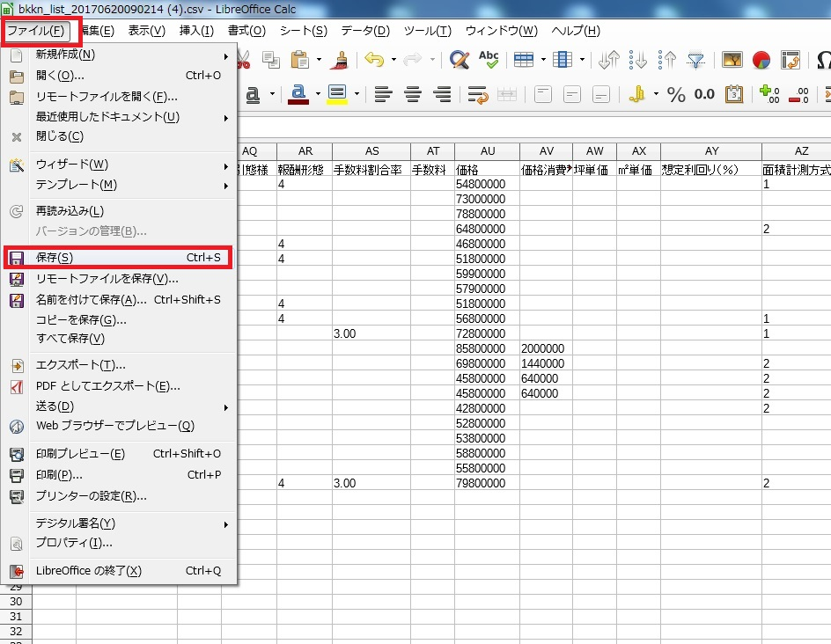This screenshot has height=644, width=831.
Task: Click the sort descending icon
Action: [x=667, y=60]
